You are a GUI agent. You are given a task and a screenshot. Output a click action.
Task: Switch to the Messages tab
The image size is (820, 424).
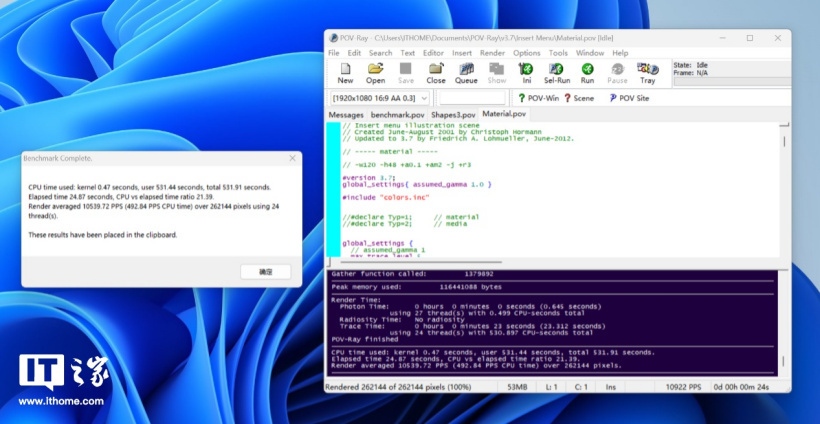346,115
